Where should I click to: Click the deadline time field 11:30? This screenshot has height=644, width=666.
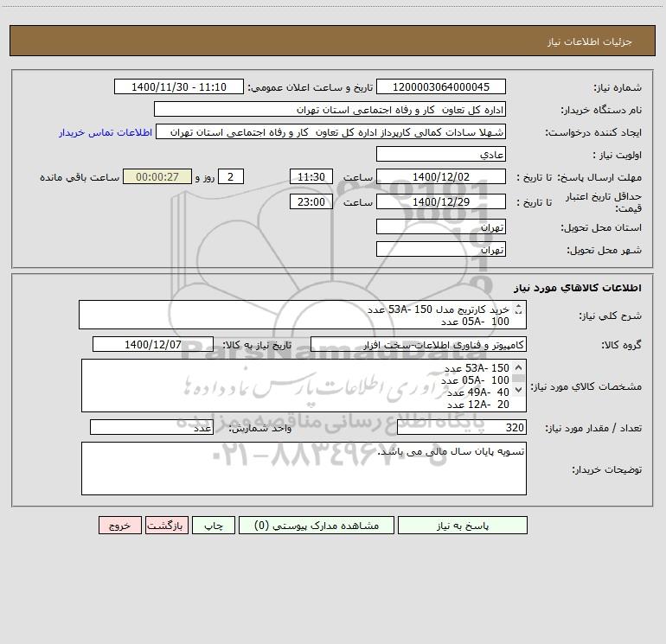311,176
